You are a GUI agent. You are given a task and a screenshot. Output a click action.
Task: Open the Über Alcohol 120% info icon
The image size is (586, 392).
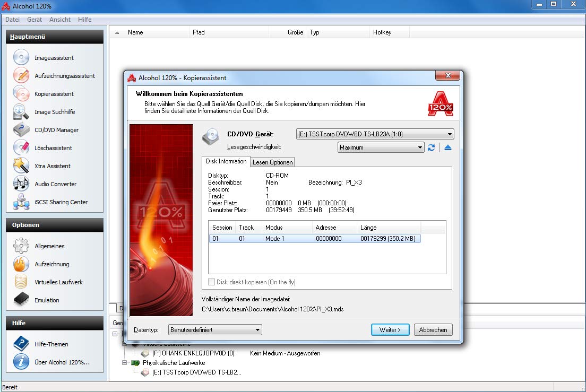21,362
